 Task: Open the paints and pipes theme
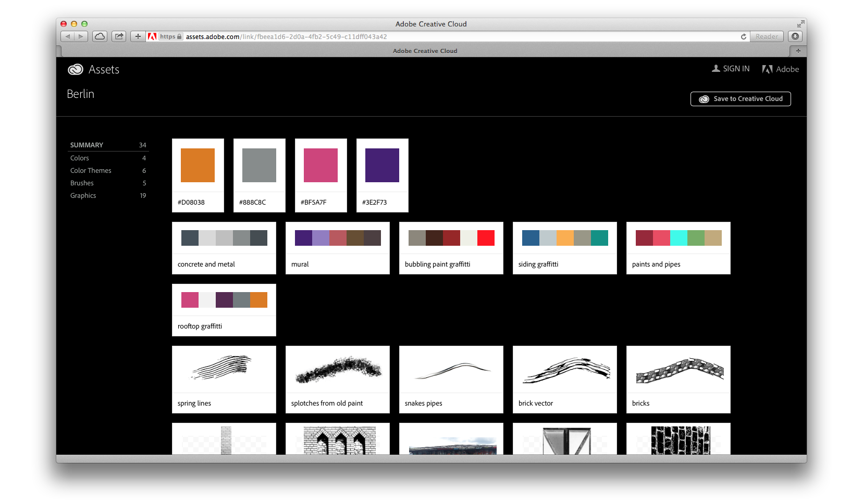tap(679, 248)
